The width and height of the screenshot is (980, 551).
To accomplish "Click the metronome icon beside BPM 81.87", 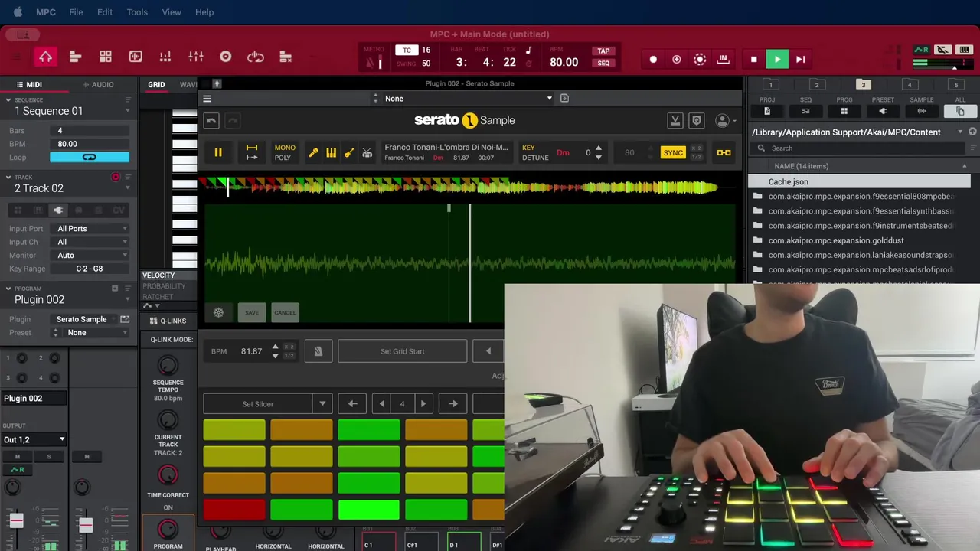I will (x=318, y=351).
